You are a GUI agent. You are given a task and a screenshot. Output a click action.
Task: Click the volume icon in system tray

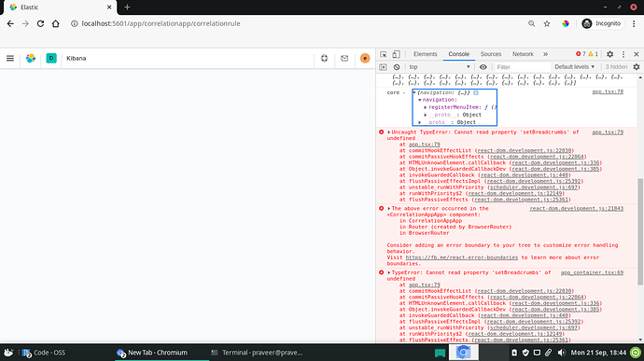[x=561, y=353]
